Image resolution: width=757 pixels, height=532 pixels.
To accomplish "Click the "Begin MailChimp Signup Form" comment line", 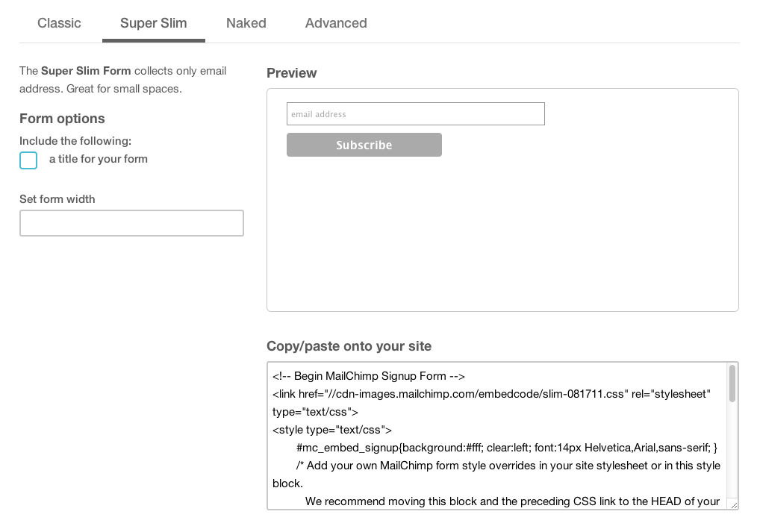I will (x=369, y=376).
